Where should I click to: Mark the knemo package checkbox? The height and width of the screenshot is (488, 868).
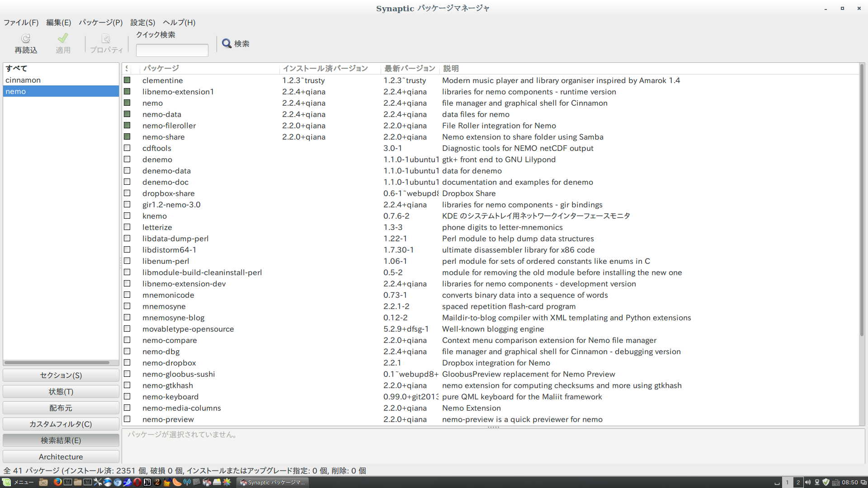(127, 216)
